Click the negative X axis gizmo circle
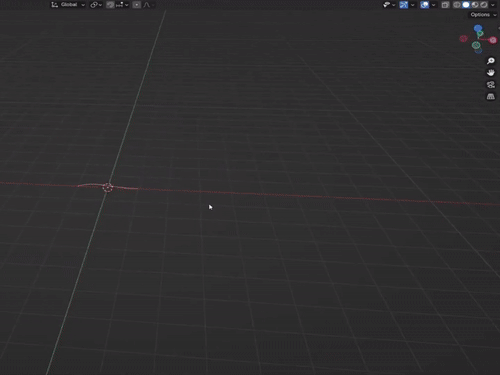Screen dimensions: 500x375 (463, 39)
